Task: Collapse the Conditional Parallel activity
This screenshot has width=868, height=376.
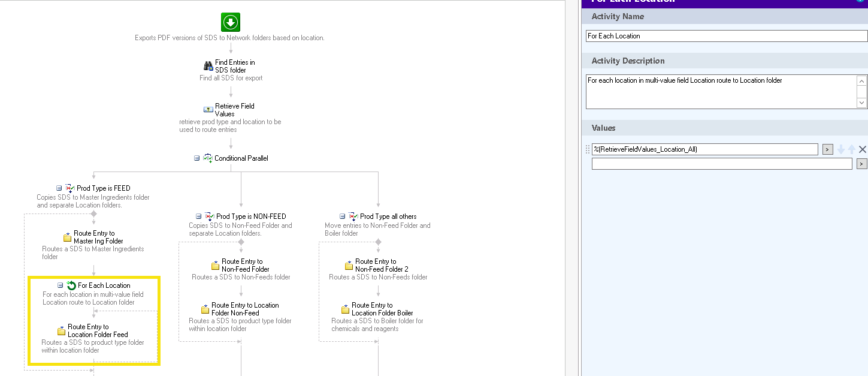Action: 197,158
